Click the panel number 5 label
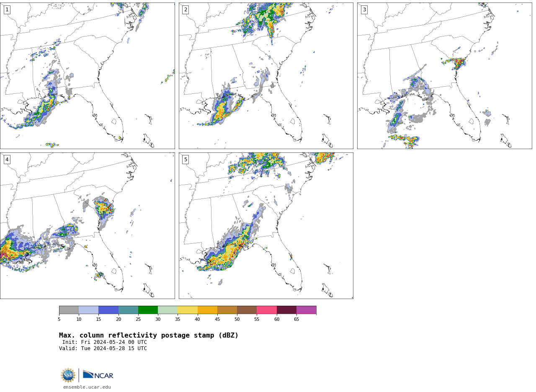The width and height of the screenshot is (536, 392). point(186,160)
